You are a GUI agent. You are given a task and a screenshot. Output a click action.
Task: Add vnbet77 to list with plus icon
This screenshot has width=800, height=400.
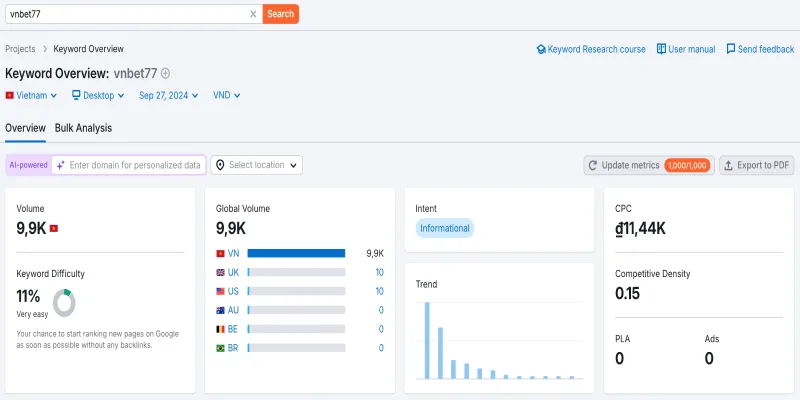(x=165, y=73)
